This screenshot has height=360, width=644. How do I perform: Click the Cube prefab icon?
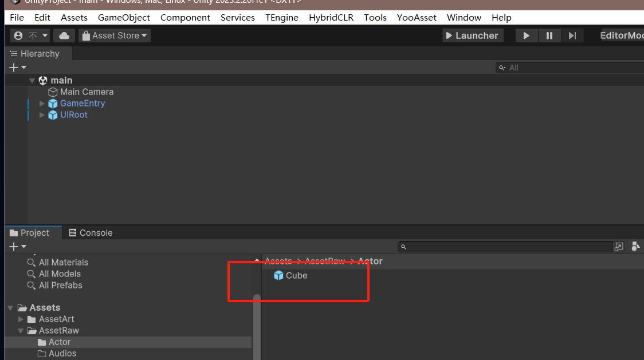coord(278,275)
